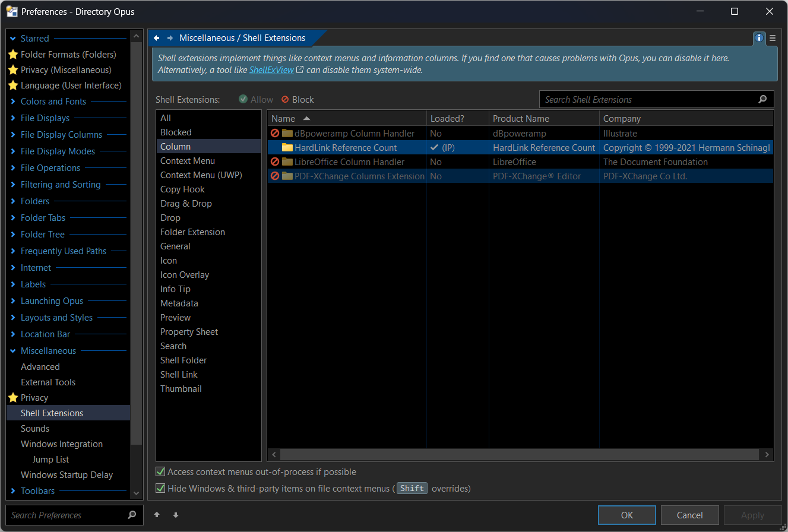Click the OK button

(627, 515)
